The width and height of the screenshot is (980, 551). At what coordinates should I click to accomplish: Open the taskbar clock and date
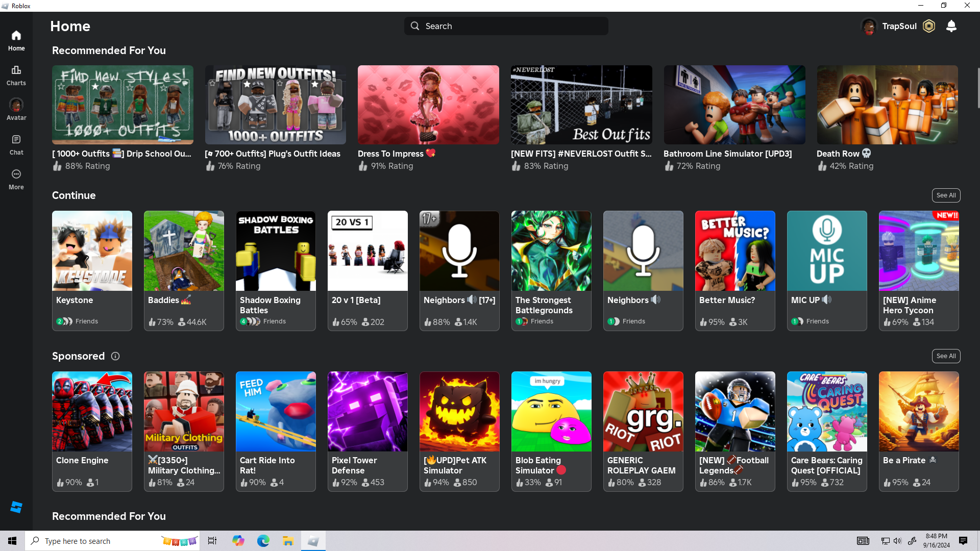click(937, 541)
